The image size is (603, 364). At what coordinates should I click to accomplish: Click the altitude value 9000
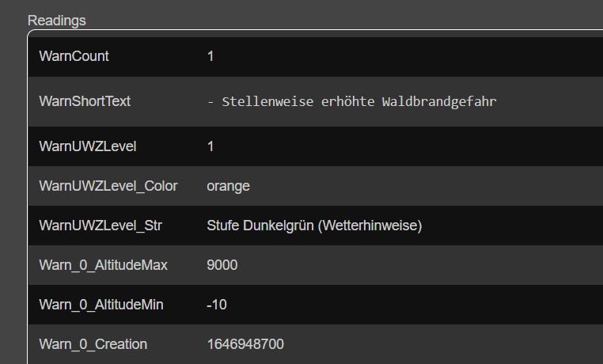[222, 265]
